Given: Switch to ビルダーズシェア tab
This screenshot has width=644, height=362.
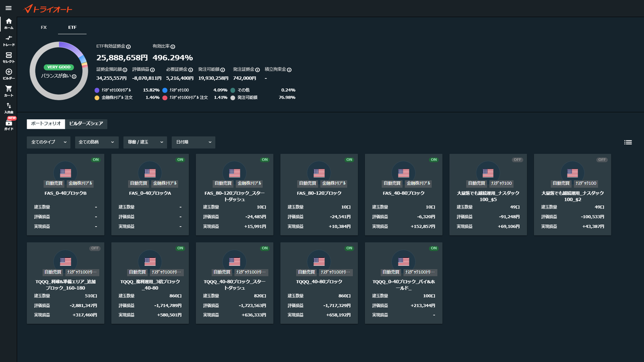Looking at the screenshot, I should point(86,124).
